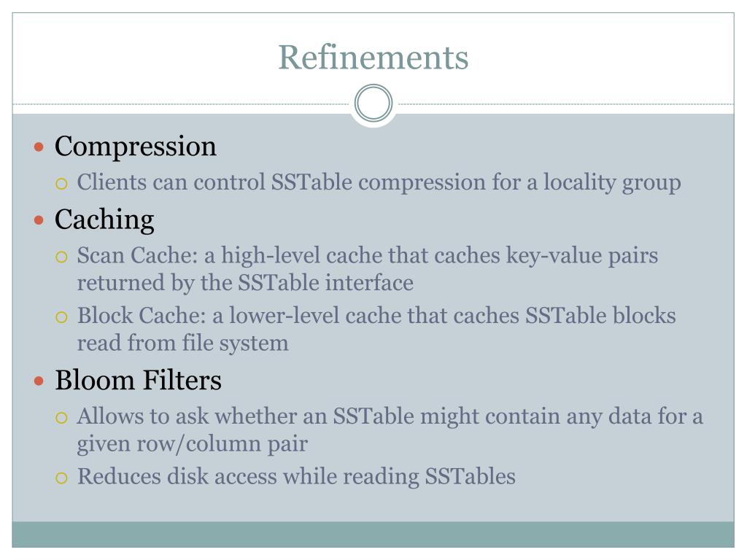Screen dimensions: 747x560
Task: Click the 'given row/column pair' text
Action: [x=193, y=444]
